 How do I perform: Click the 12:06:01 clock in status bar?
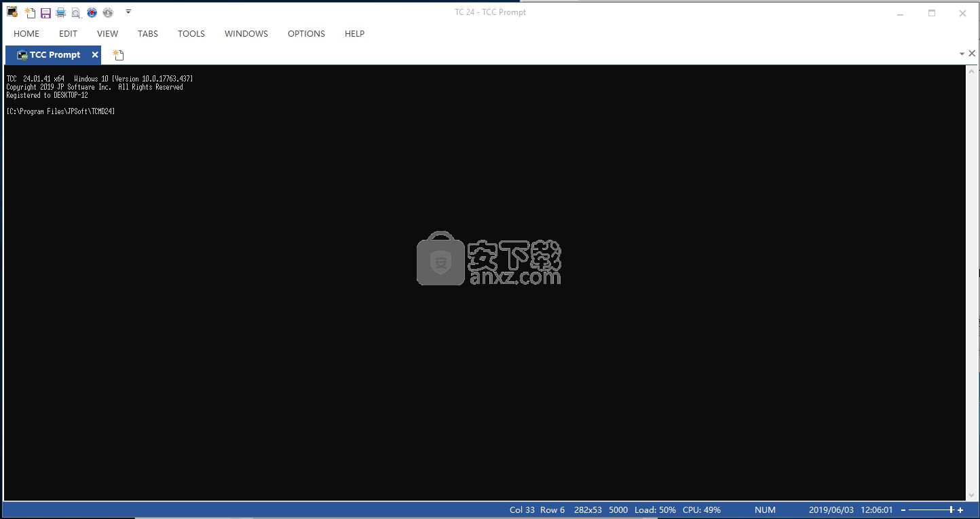point(877,510)
